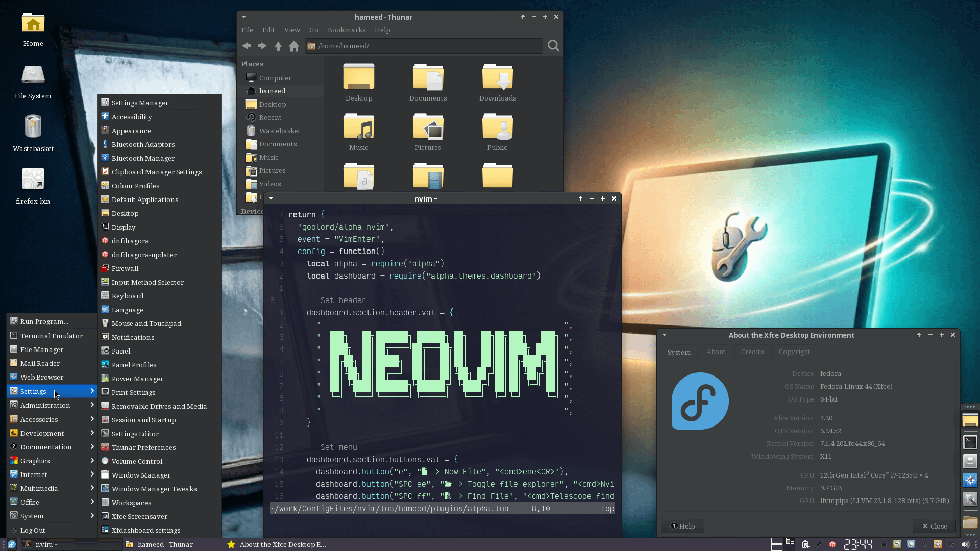This screenshot has width=980, height=551.
Task: Switch to nvim taskbar button
Action: (71, 544)
